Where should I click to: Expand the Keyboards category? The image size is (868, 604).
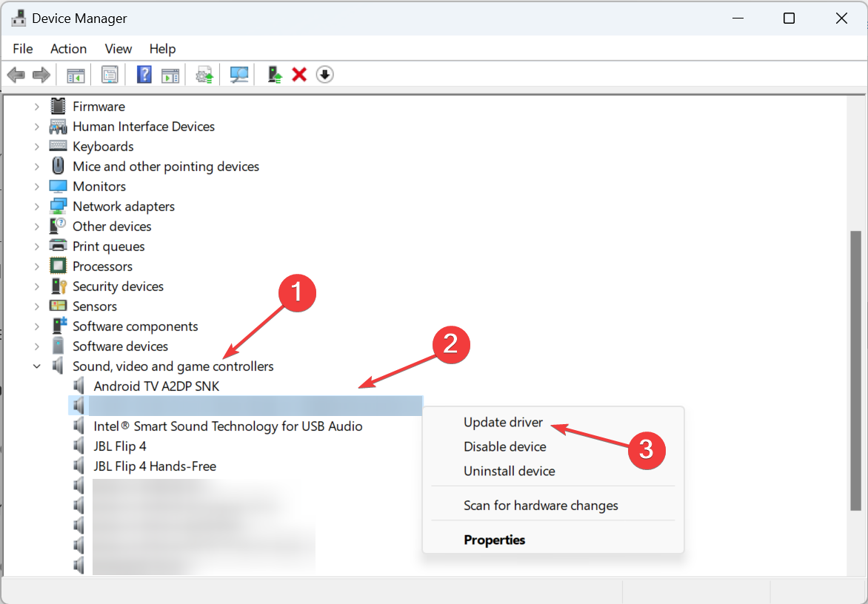pyautogui.click(x=36, y=147)
